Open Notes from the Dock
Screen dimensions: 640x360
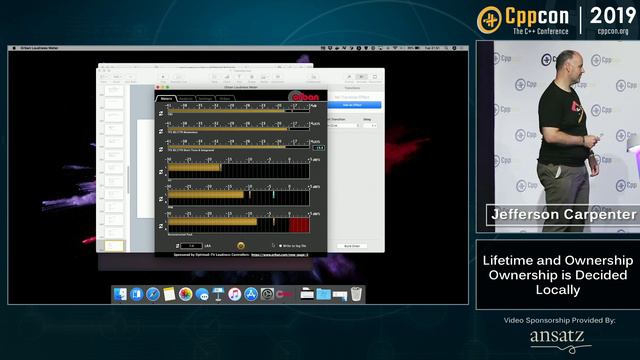click(x=169, y=294)
